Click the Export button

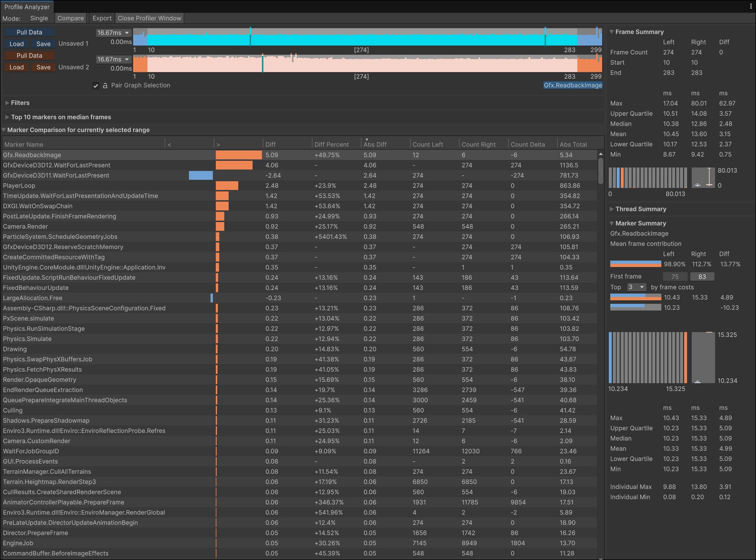(102, 18)
